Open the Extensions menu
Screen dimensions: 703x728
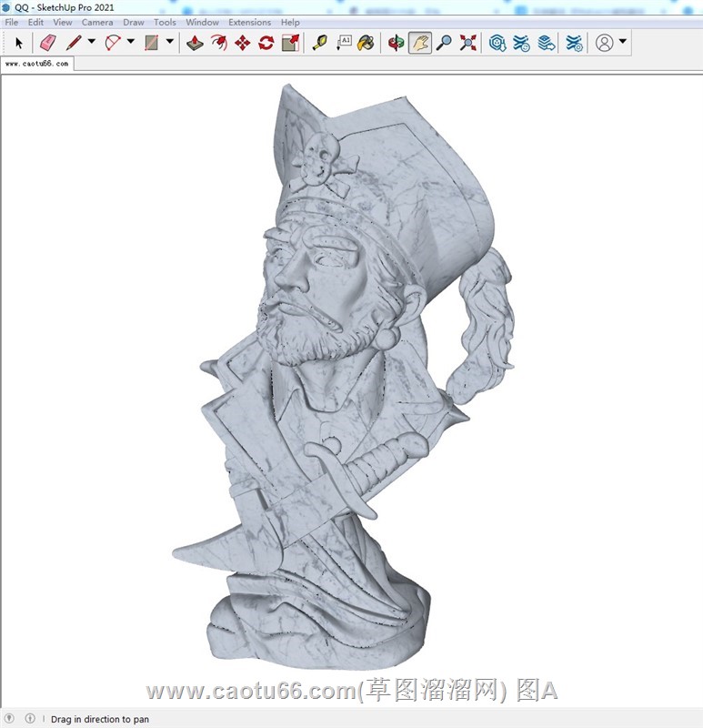click(x=250, y=22)
